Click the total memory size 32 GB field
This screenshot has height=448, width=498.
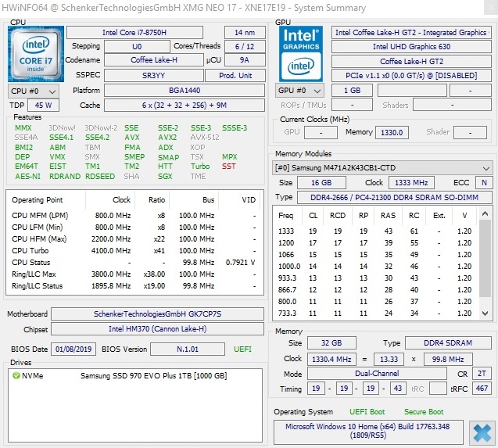331,342
